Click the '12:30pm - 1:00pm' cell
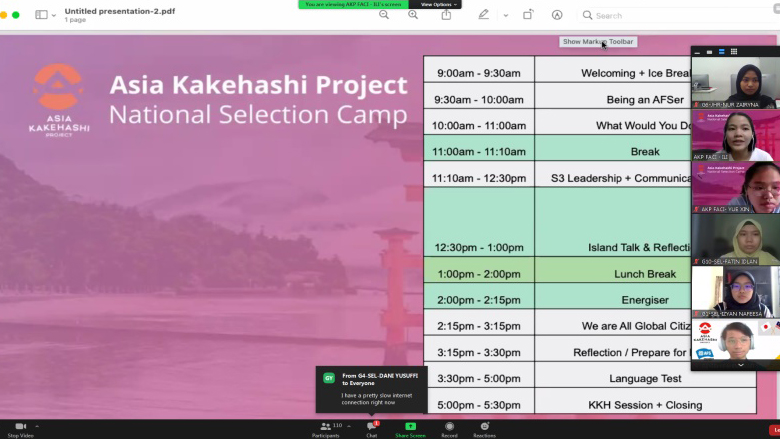 pos(479,222)
